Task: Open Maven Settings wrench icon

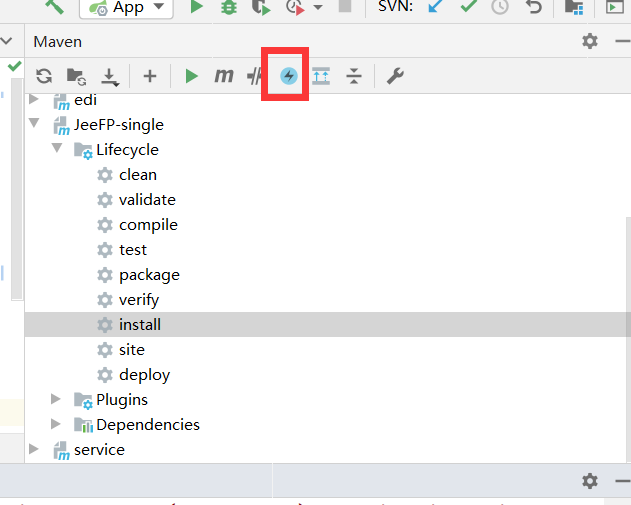Action: [x=395, y=76]
